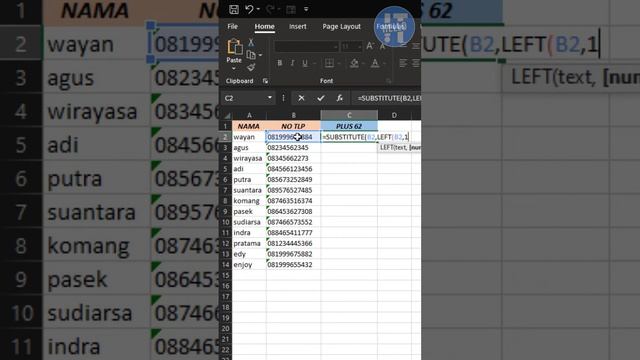Screen dimensions: 640x360
Task: Click the NO TLP header cell
Action: click(x=293, y=126)
